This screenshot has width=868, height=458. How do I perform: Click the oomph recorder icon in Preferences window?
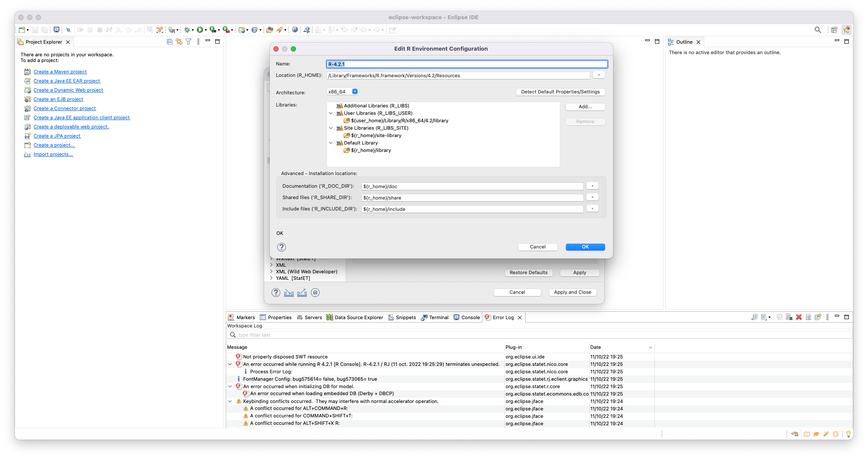tap(315, 293)
